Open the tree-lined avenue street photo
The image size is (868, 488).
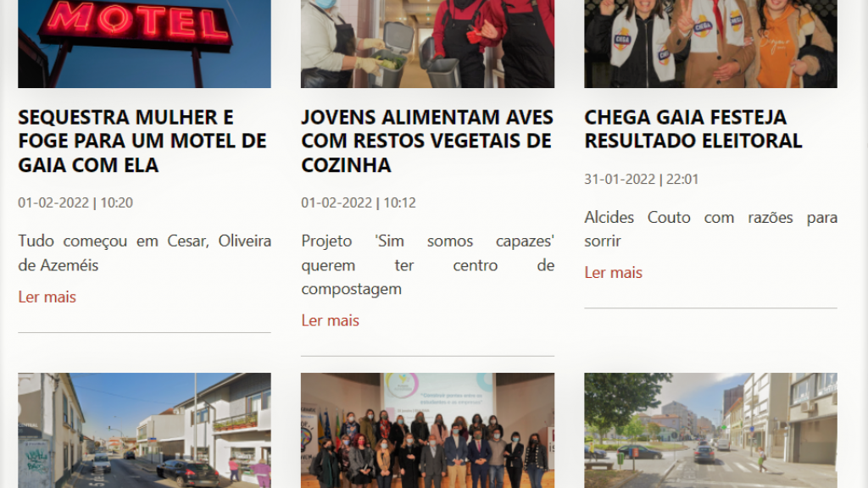point(711,430)
